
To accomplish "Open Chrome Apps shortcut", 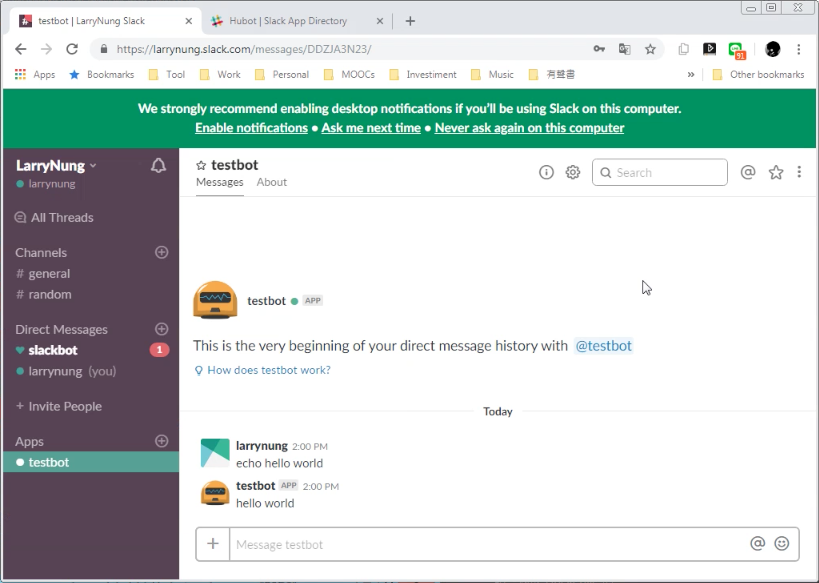I will click(x=35, y=75).
